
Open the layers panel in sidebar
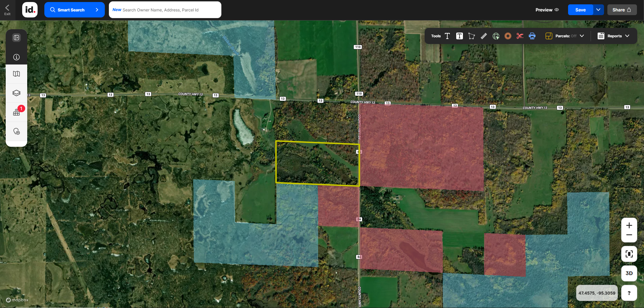tap(16, 93)
